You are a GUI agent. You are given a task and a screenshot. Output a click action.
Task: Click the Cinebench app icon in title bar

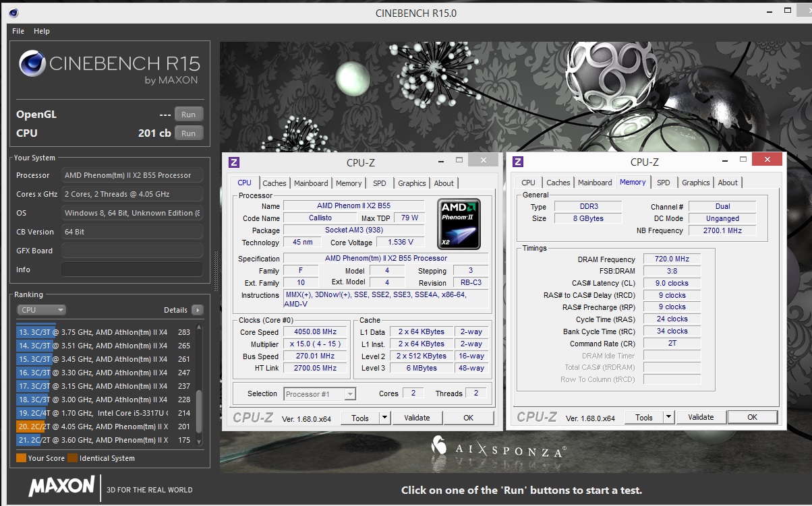(14, 13)
